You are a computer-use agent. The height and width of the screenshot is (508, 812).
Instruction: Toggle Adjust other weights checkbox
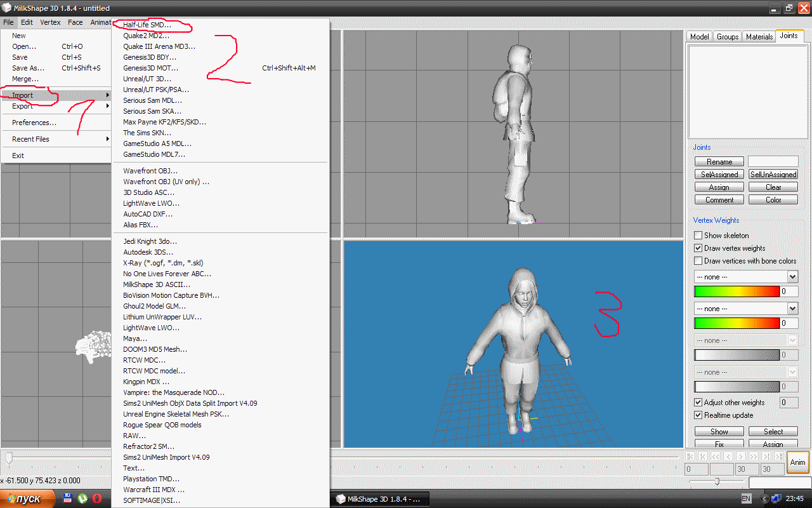[x=698, y=403]
